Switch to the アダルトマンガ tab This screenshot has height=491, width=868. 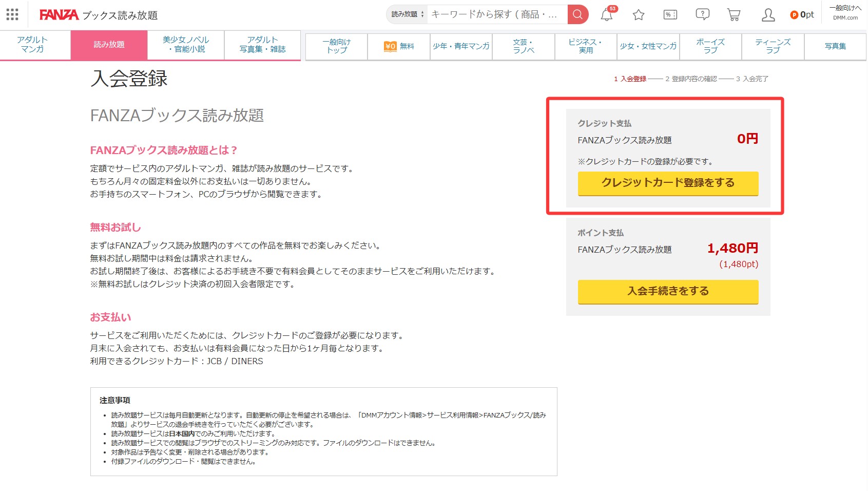tap(33, 45)
